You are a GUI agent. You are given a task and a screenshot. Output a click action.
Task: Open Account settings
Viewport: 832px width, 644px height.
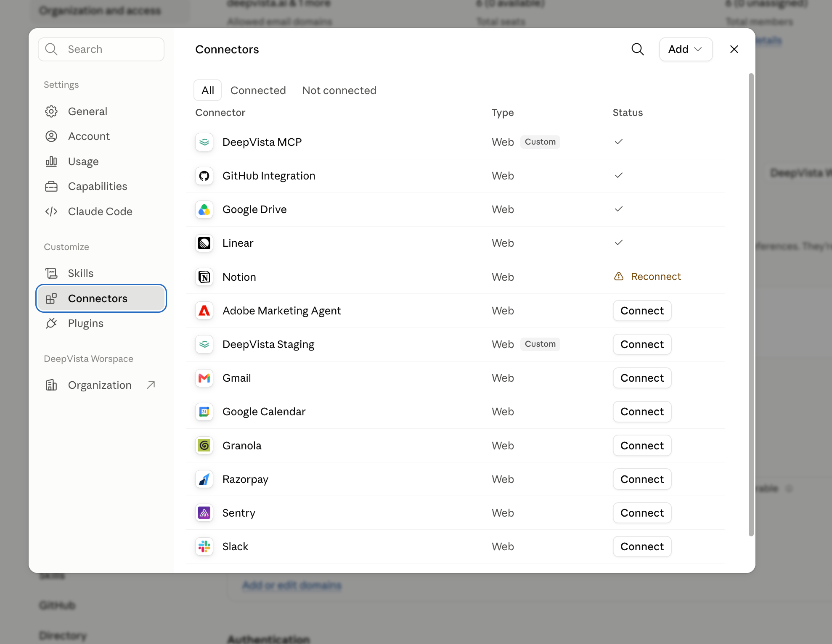pyautogui.click(x=101, y=136)
